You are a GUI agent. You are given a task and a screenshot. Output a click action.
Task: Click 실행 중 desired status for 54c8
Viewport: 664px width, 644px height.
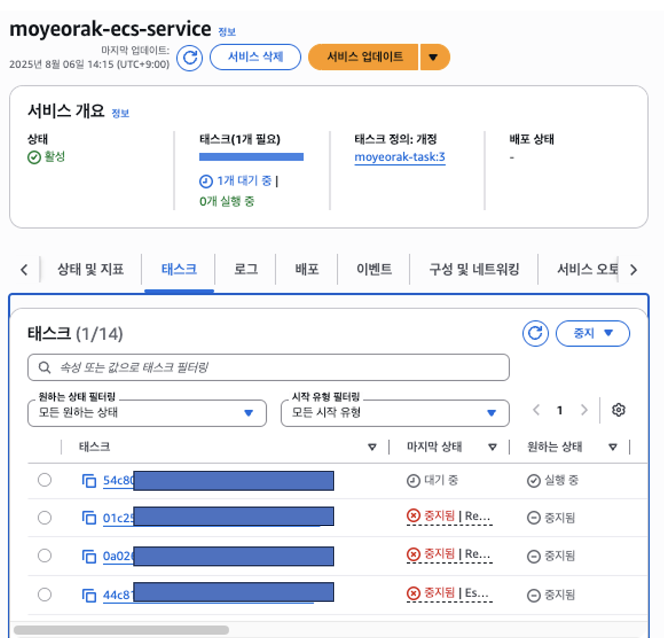coord(552,481)
